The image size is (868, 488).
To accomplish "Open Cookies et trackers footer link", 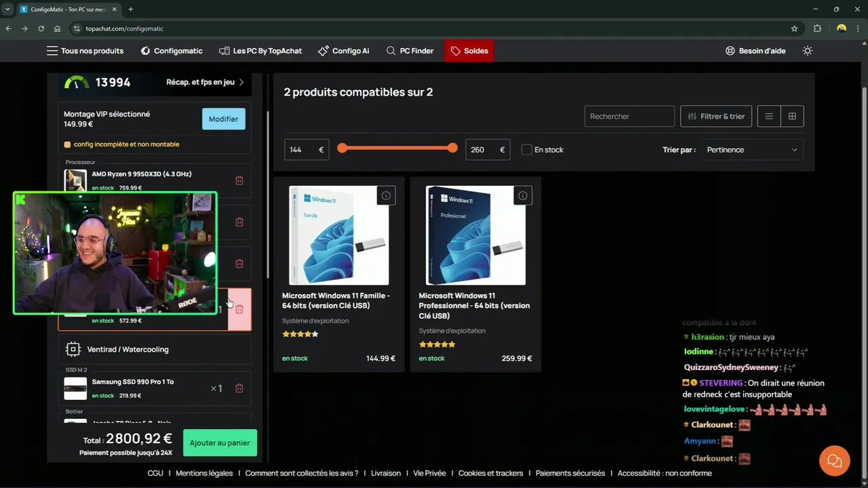I will coord(491,473).
